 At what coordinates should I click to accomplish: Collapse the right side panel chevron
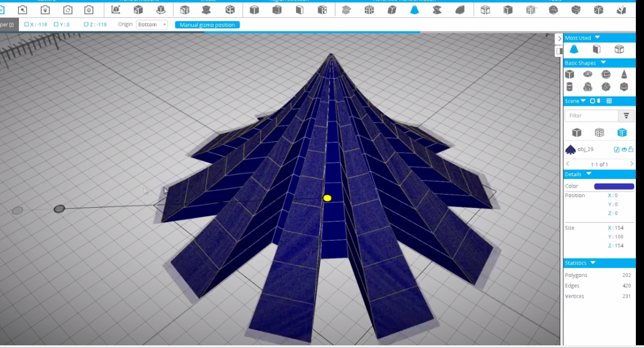[559, 38]
